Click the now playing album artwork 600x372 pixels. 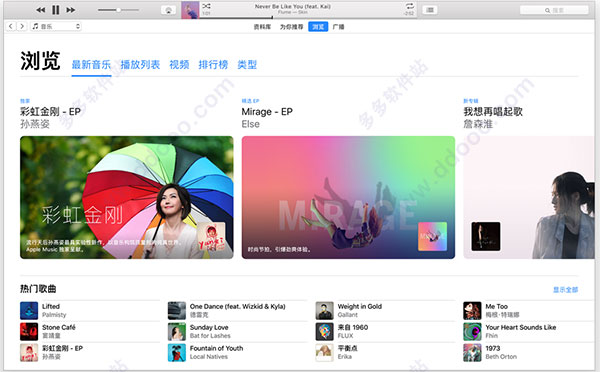coord(190,10)
